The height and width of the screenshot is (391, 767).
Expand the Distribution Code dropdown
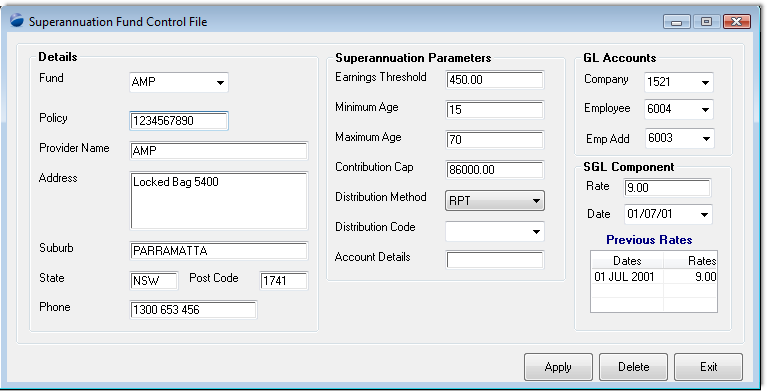(495, 231)
